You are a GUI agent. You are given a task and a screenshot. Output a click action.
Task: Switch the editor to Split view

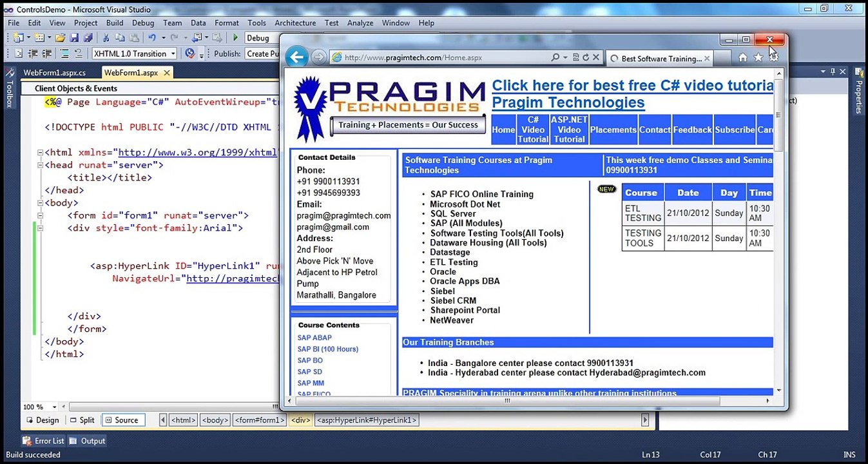pyautogui.click(x=82, y=420)
